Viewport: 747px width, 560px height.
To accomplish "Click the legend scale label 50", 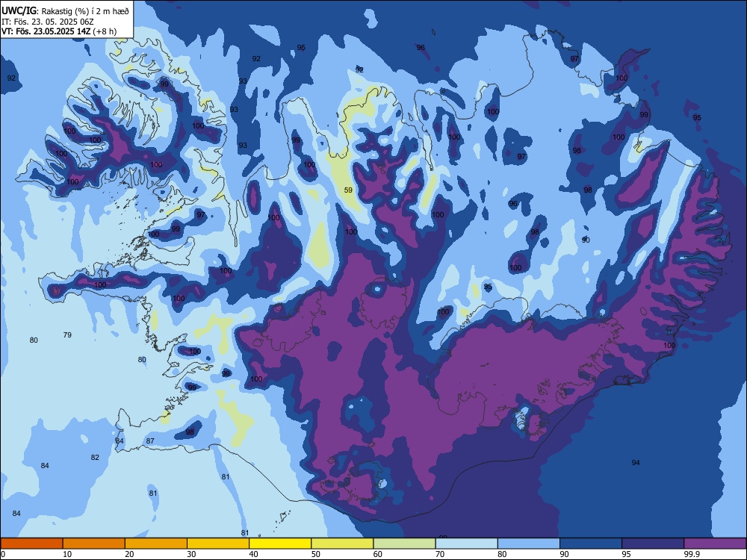I will pyautogui.click(x=316, y=554).
